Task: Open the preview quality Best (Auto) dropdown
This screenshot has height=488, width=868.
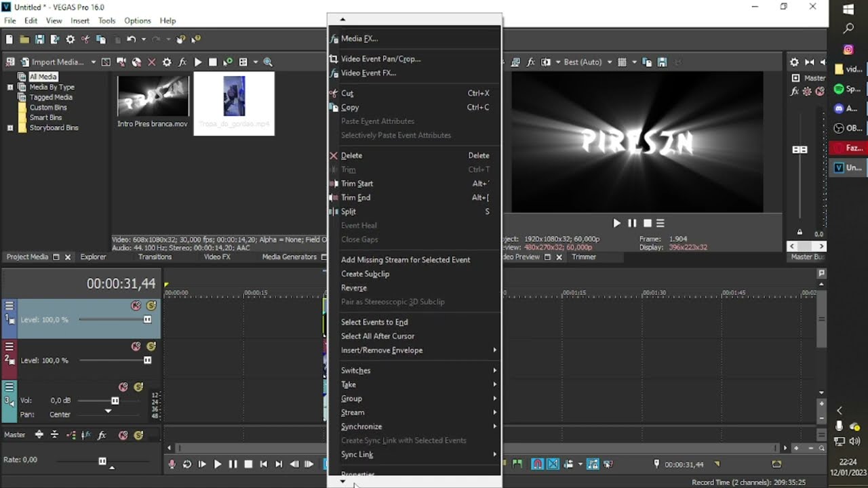Action: pos(610,62)
